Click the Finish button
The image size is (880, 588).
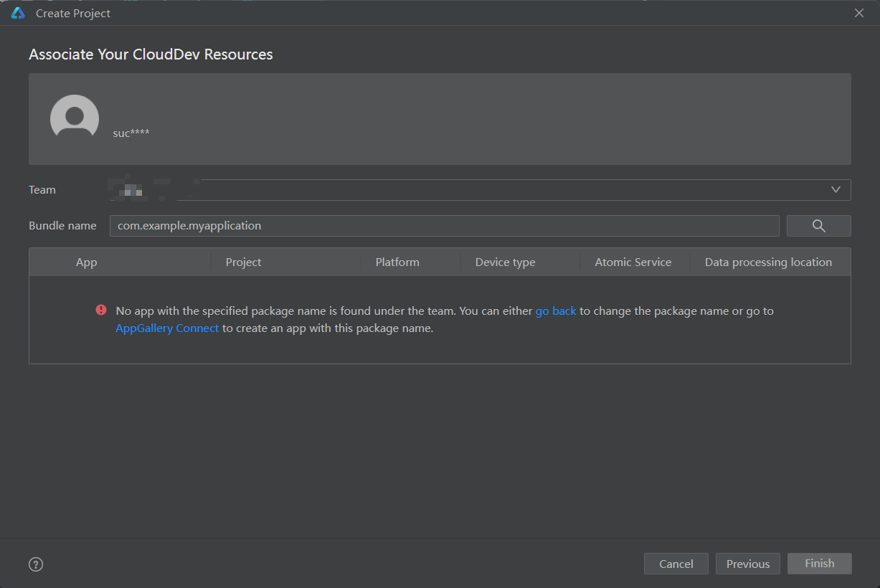point(820,564)
